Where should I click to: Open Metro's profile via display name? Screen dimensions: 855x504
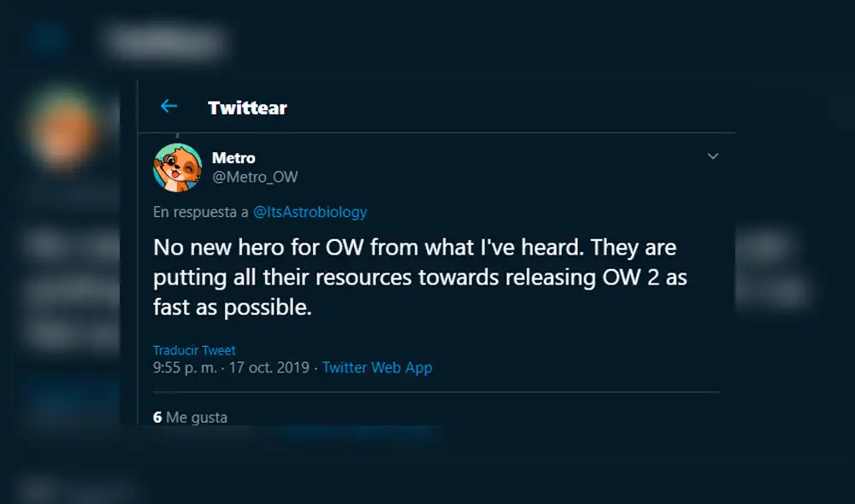coord(234,158)
